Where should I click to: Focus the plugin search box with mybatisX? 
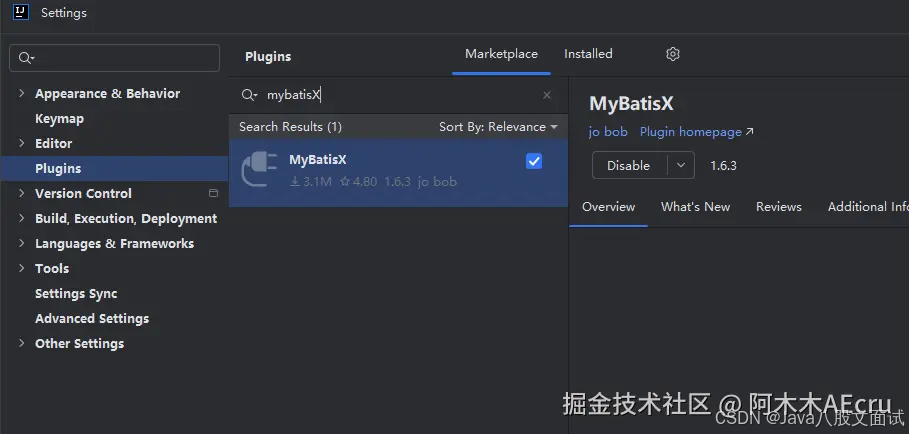click(x=400, y=95)
